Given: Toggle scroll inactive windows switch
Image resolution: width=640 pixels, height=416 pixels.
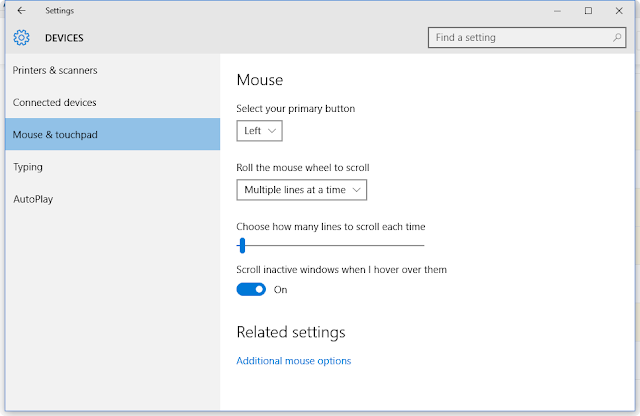Looking at the screenshot, I should (x=251, y=289).
